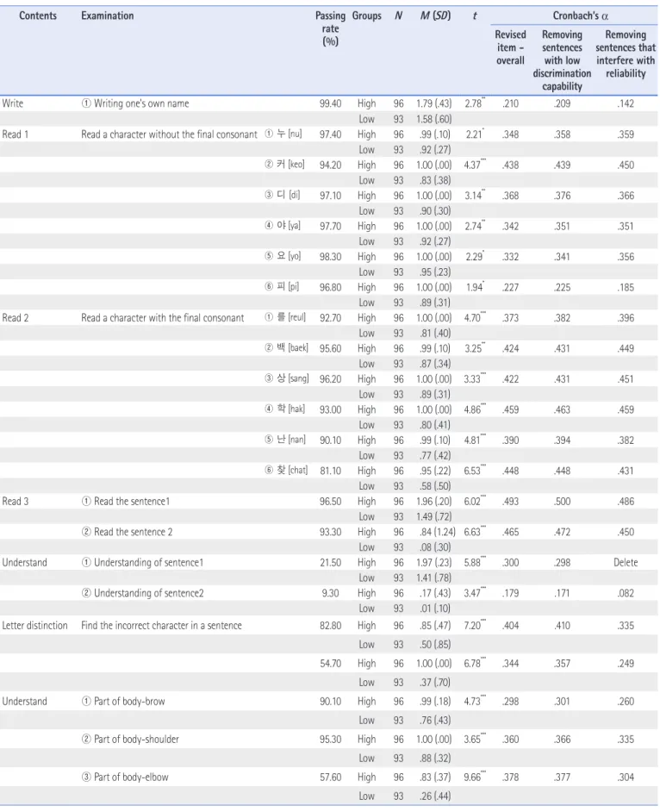Click the character item '디 [di]'
The width and height of the screenshot is (660, 812).
[x=283, y=195]
